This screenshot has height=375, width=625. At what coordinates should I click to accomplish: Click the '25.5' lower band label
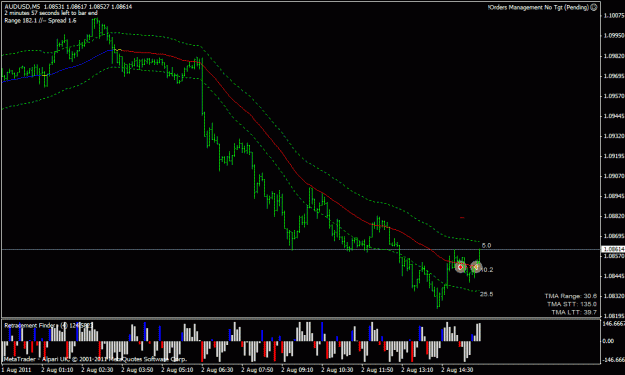(486, 294)
